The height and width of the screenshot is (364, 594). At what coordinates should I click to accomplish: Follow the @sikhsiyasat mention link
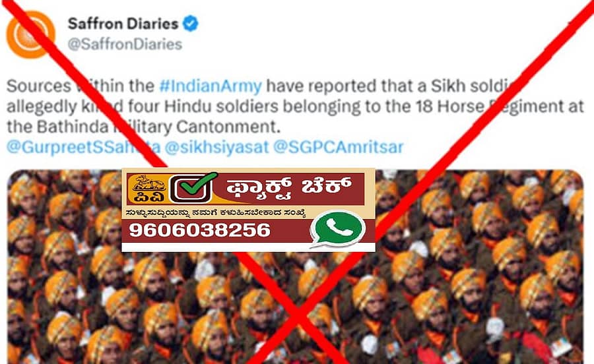tap(216, 147)
